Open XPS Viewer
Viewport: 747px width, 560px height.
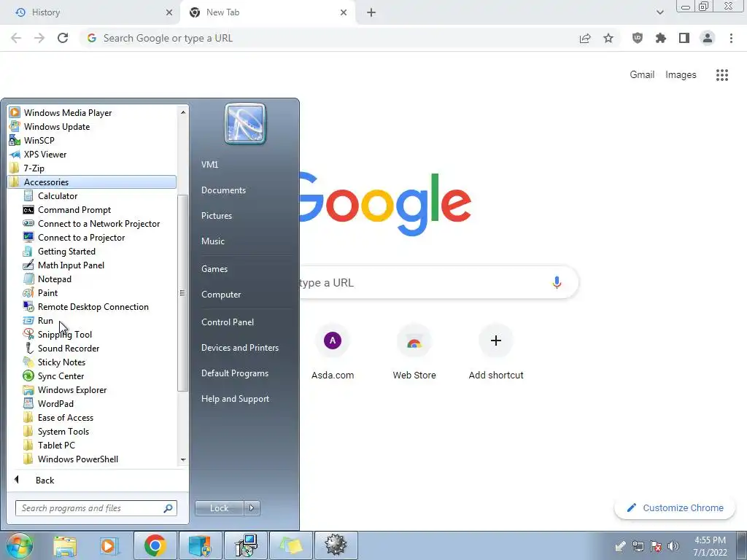44,155
